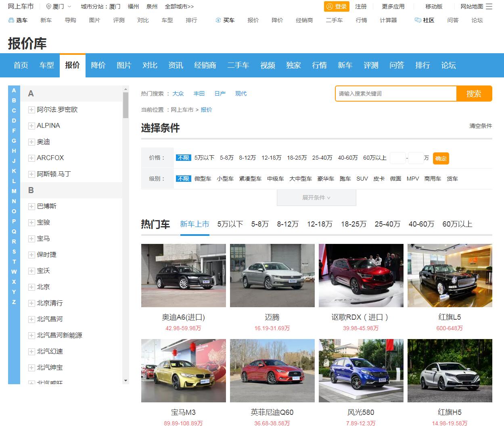Image resolution: width=504 pixels, height=435 pixels.
Task: Select SUV in the 级别 filter
Action: 362,179
